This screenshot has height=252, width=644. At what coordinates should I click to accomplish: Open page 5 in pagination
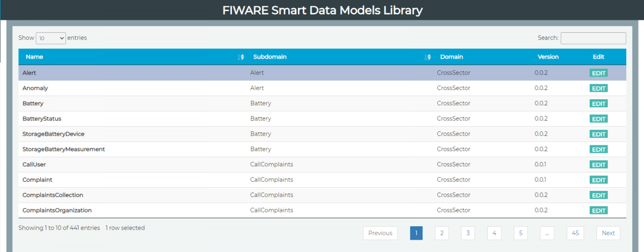pos(520,233)
